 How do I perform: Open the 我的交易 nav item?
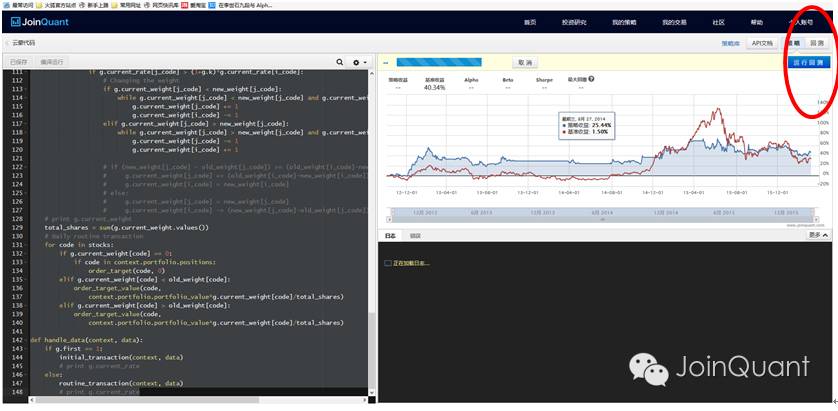(674, 22)
